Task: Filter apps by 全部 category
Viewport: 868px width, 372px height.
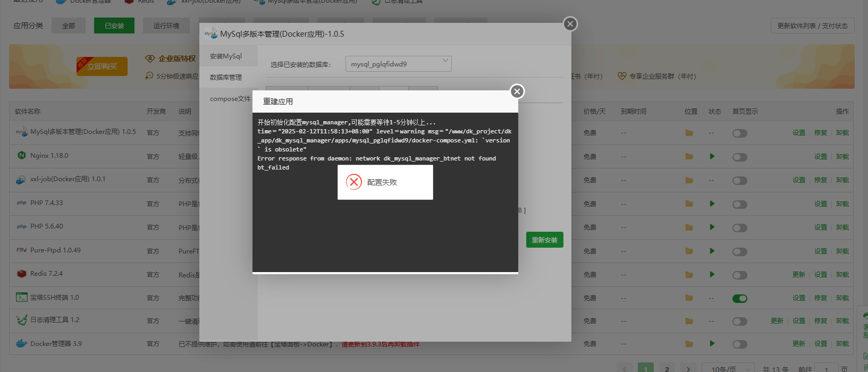Action: (x=69, y=26)
